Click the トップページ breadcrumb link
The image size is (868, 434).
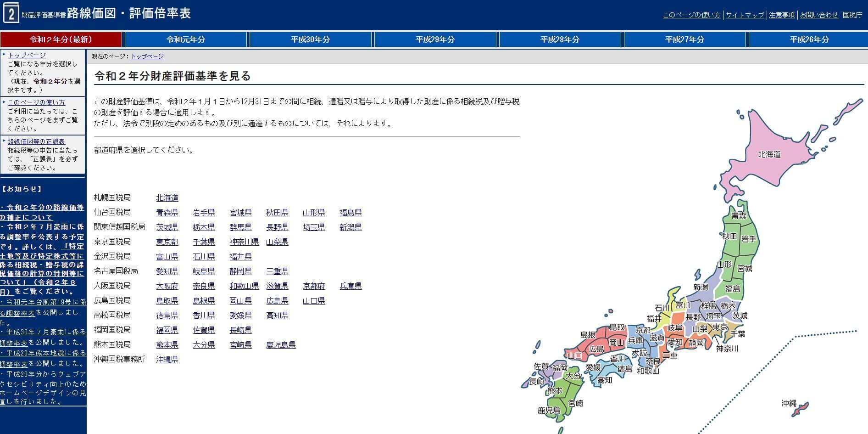[147, 56]
